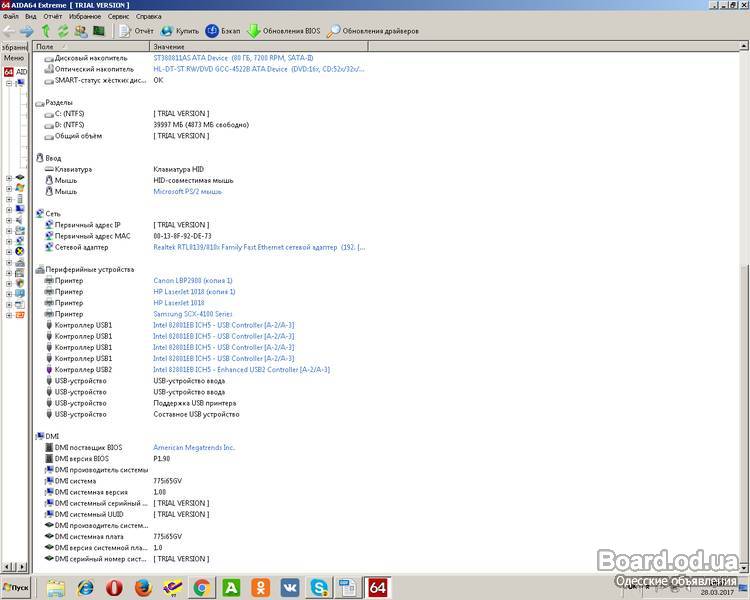Open the Canon LBP2900 (копия 1) link
Viewport: 750px width, 600px height.
click(x=193, y=280)
